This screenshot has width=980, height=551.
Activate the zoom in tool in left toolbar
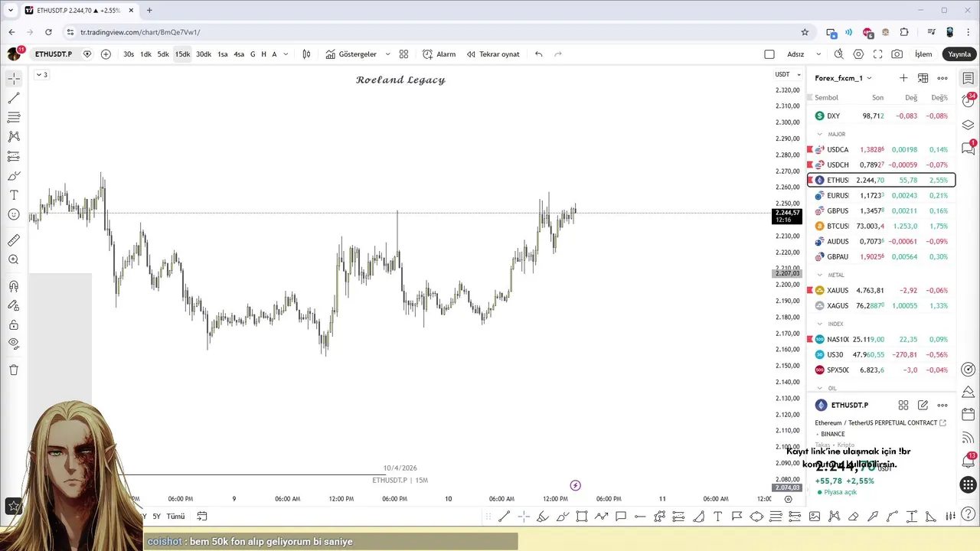(14, 259)
